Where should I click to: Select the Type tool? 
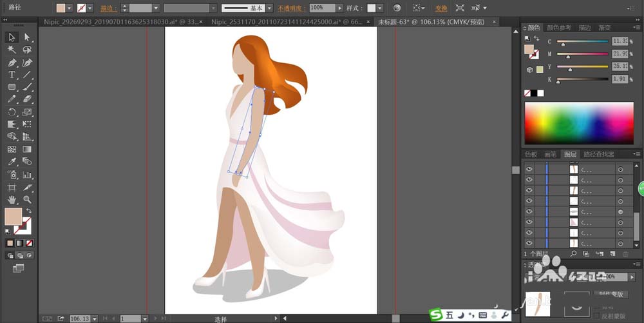coord(12,75)
